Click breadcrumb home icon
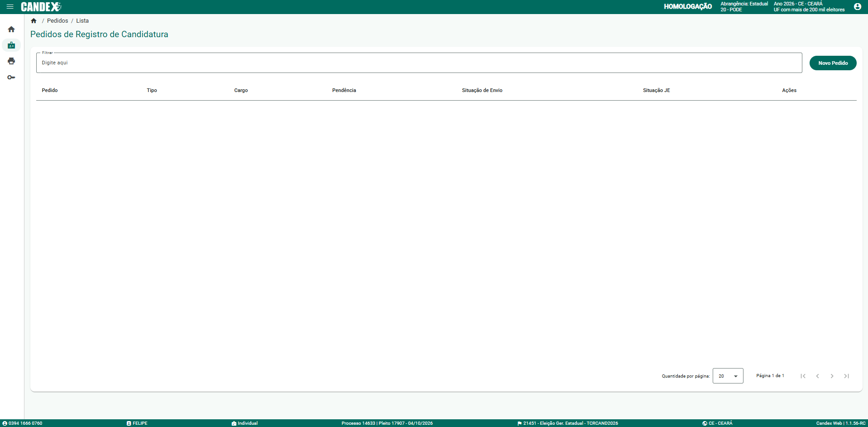This screenshot has width=868, height=427. 34,21
